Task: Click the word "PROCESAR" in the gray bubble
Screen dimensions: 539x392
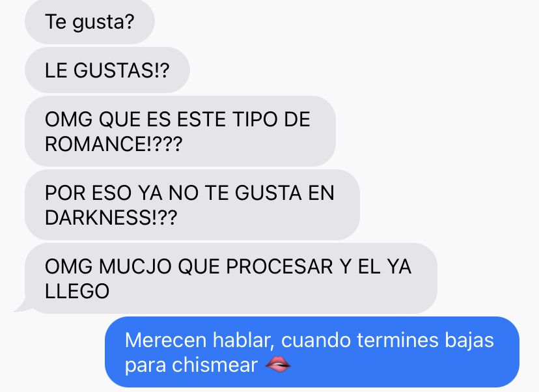Action: coord(279,266)
